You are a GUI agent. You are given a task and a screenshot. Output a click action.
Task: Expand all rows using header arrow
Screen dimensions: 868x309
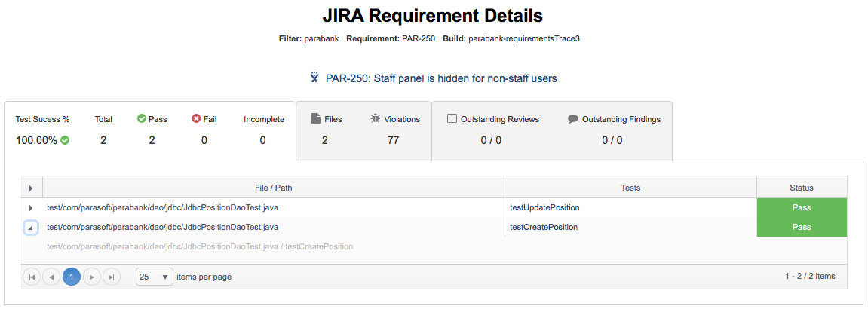31,188
